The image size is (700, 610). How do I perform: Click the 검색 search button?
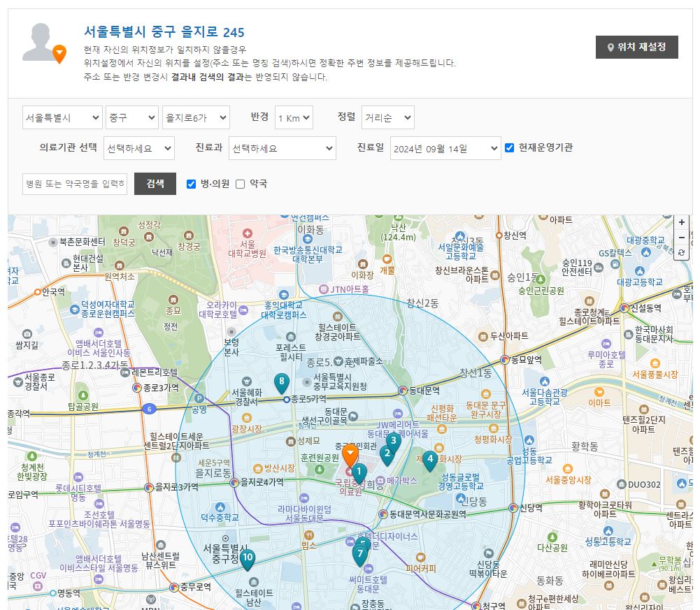[x=155, y=183]
